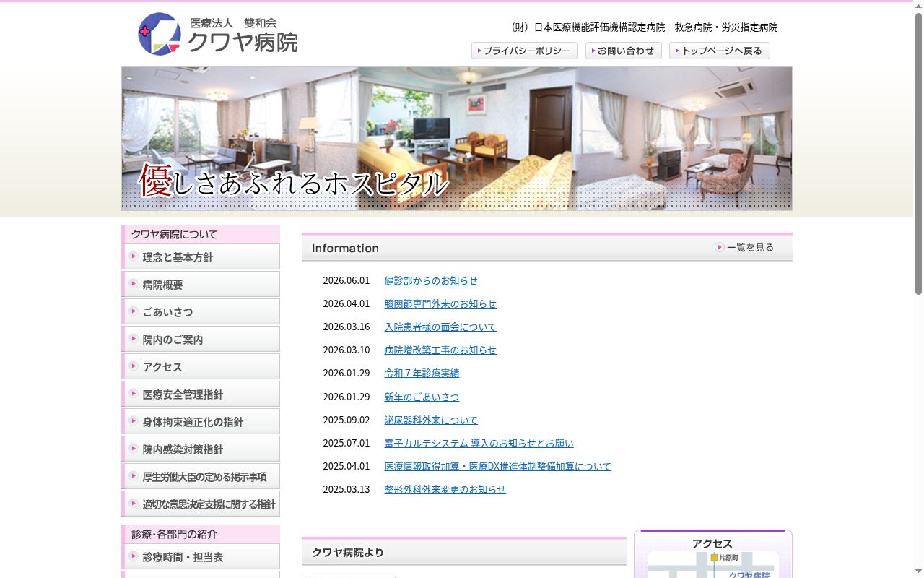This screenshot has width=924, height=578.
Task: Open 整形外科外来変更のお知らせ link
Action: (445, 489)
